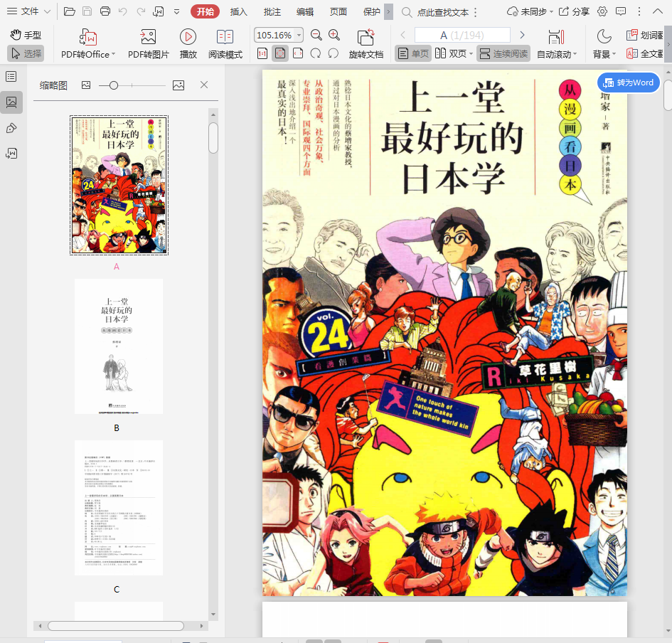The width and height of the screenshot is (672, 643).
Task: Expand the 105.16% zoom level dropdown
Action: click(x=299, y=35)
